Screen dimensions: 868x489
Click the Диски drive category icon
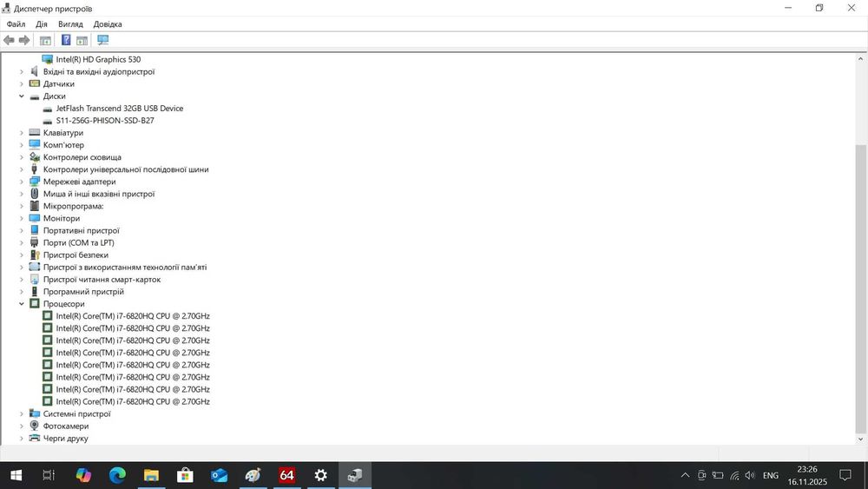tap(35, 96)
